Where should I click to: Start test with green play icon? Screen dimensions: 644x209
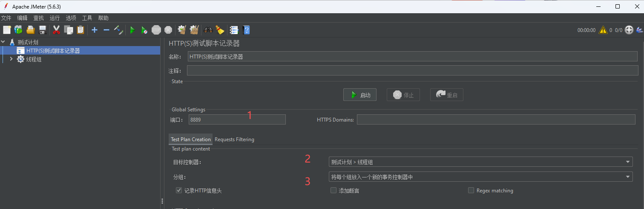pyautogui.click(x=132, y=30)
